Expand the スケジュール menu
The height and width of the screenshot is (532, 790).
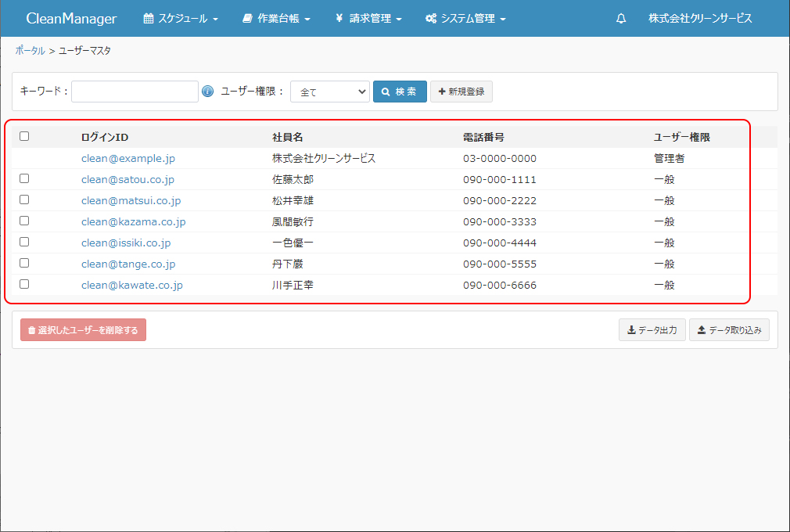181,19
